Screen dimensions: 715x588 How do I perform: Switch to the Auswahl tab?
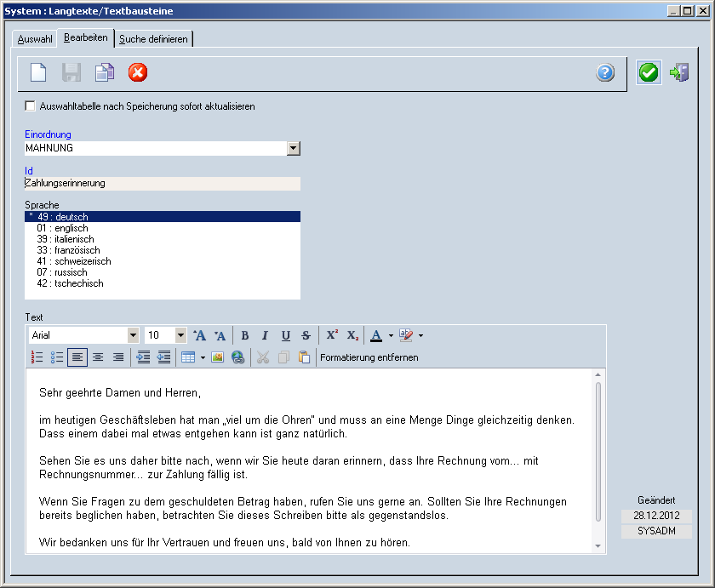click(35, 39)
